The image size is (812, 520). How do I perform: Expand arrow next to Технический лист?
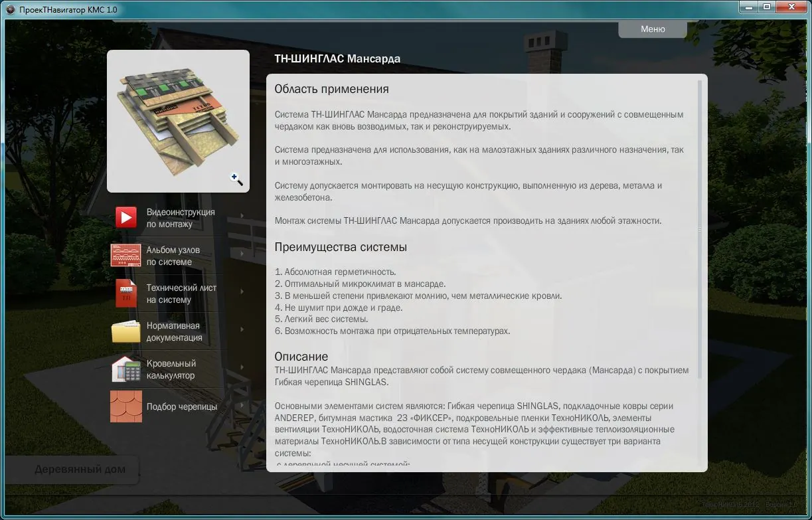pos(242,292)
